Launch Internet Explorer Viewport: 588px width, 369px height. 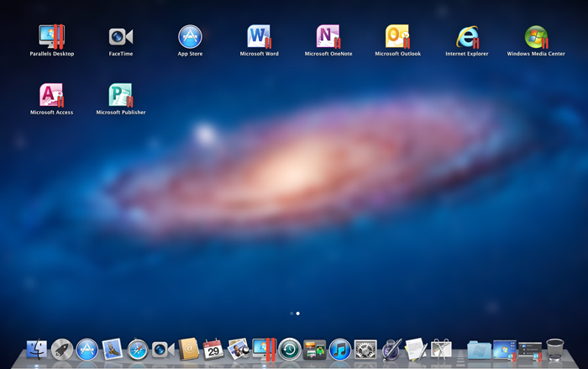tap(467, 37)
